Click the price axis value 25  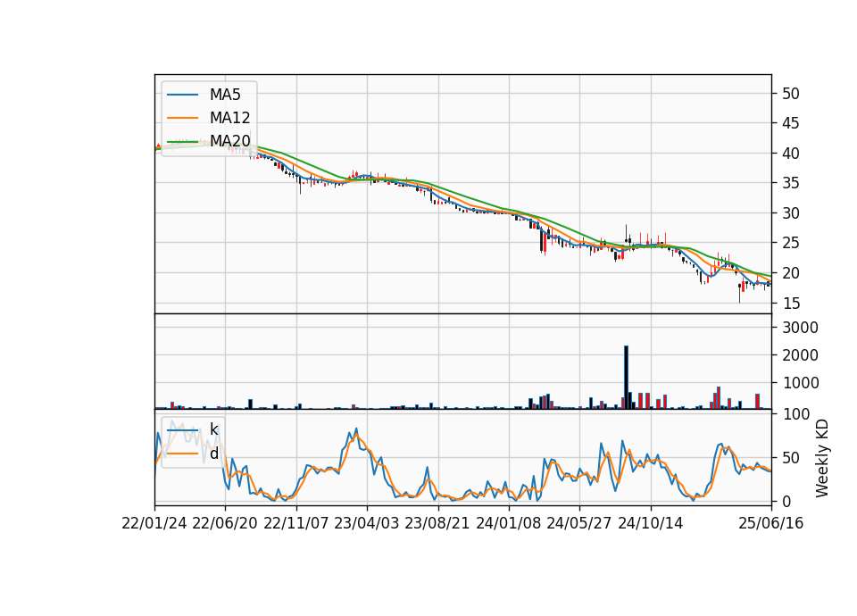791,243
